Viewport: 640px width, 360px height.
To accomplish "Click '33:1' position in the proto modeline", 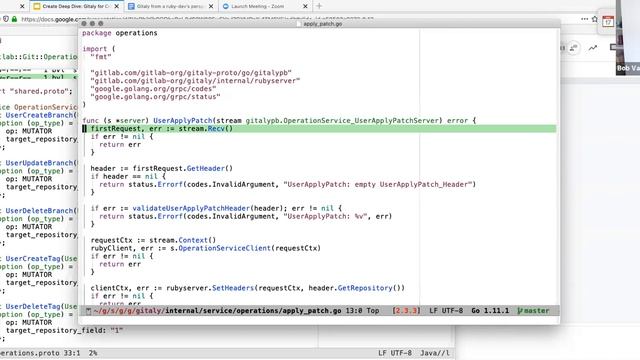I will (x=72, y=353).
